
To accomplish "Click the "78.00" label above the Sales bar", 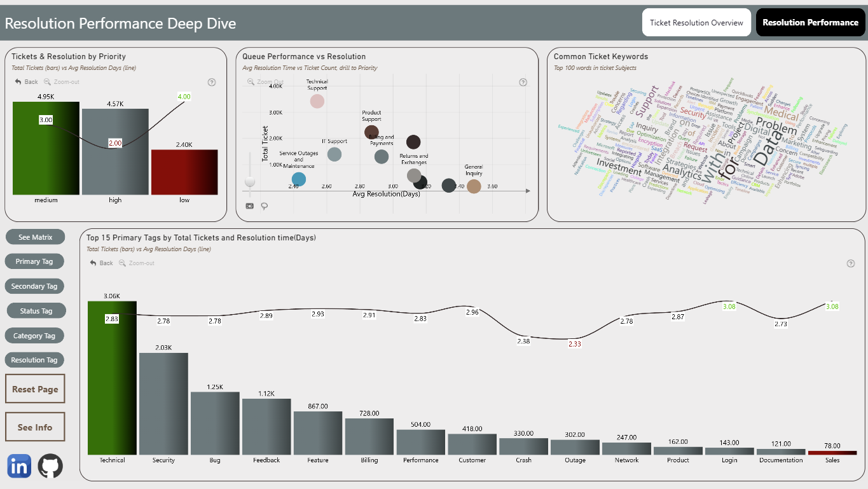I will click(832, 446).
